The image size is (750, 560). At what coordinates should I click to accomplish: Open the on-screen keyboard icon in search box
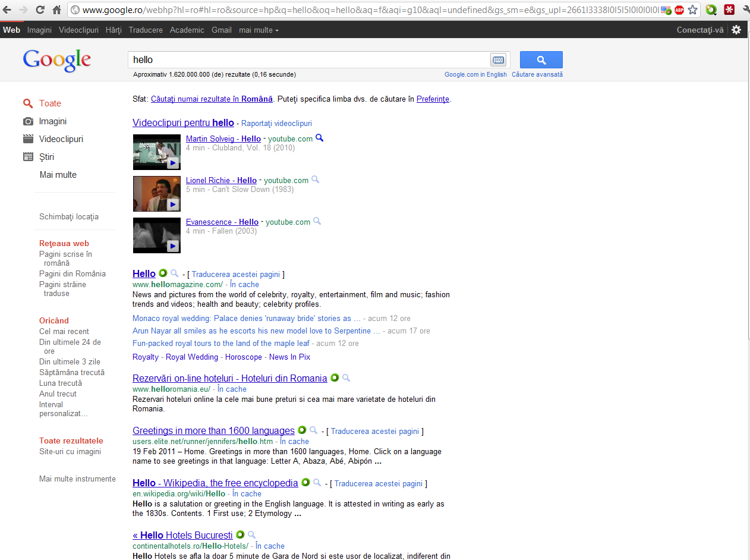pyautogui.click(x=498, y=59)
